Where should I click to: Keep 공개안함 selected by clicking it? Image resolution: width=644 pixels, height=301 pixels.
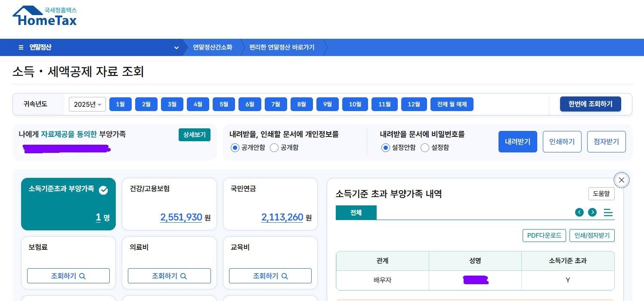pyautogui.click(x=235, y=148)
